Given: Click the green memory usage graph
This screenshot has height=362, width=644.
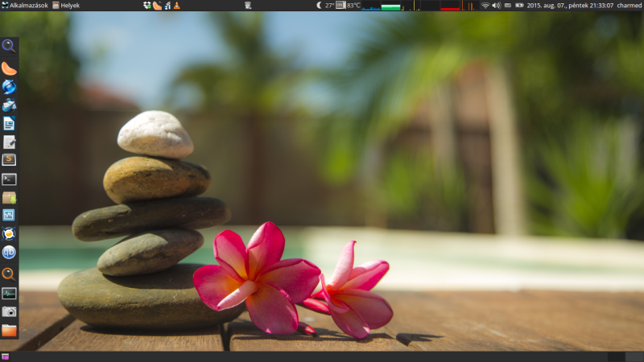Looking at the screenshot, I should click(x=390, y=6).
